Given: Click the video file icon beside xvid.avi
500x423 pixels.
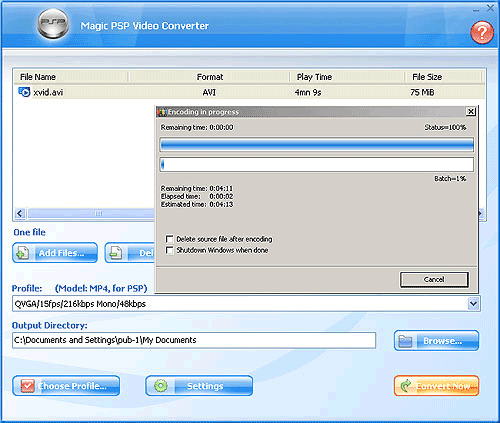Looking at the screenshot, I should pyautogui.click(x=24, y=92).
